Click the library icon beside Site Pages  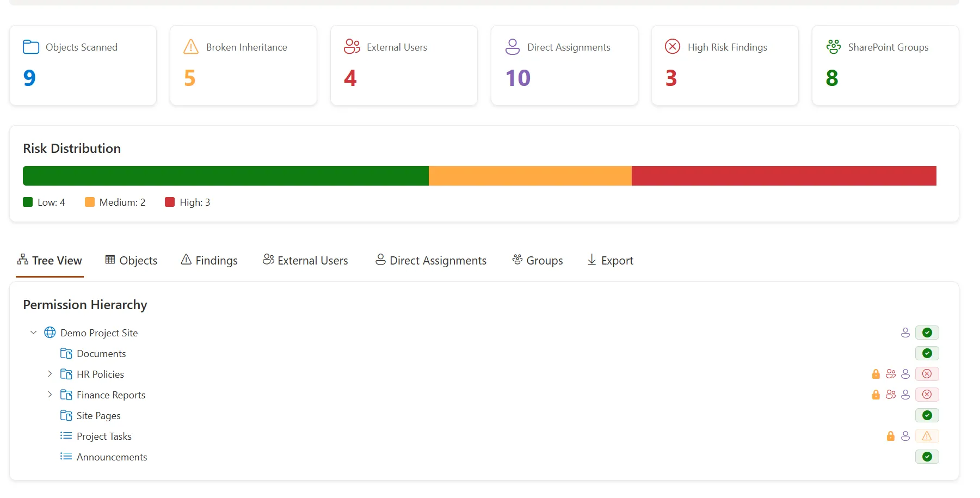coord(66,415)
